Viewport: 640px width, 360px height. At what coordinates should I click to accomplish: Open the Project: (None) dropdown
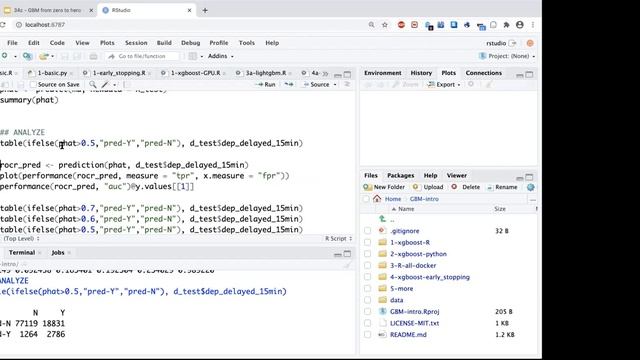[x=506, y=56]
